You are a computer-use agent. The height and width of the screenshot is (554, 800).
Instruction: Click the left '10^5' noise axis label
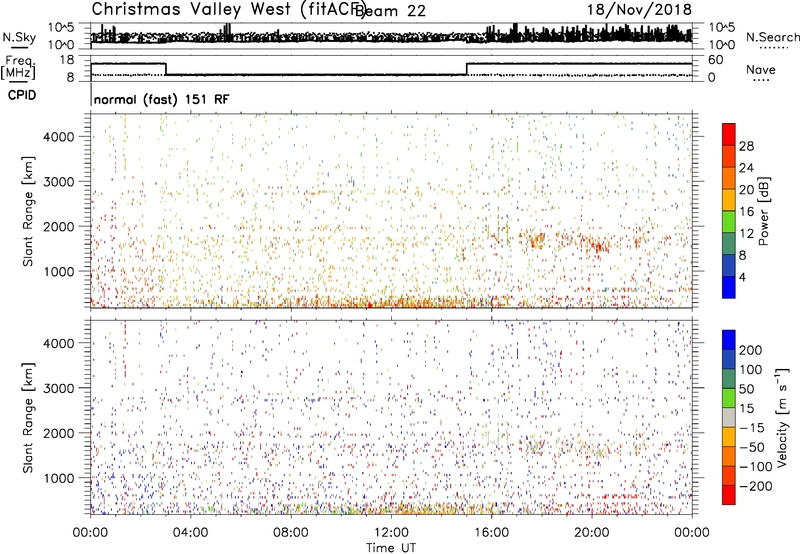pos(61,28)
